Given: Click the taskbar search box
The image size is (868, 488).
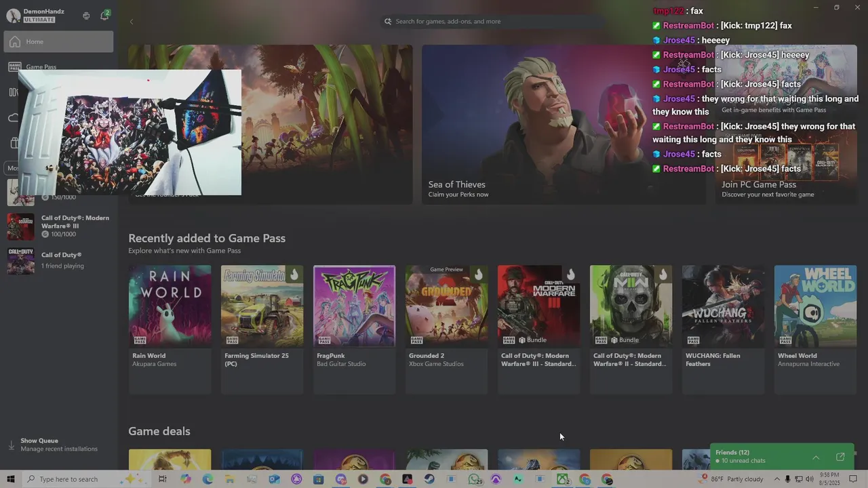Looking at the screenshot, I should [x=88, y=479].
